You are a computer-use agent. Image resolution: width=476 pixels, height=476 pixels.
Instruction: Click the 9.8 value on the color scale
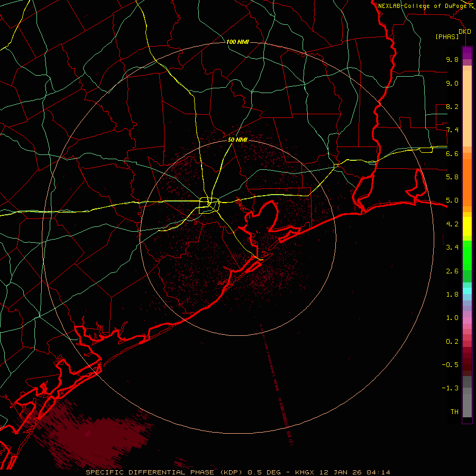click(x=452, y=59)
